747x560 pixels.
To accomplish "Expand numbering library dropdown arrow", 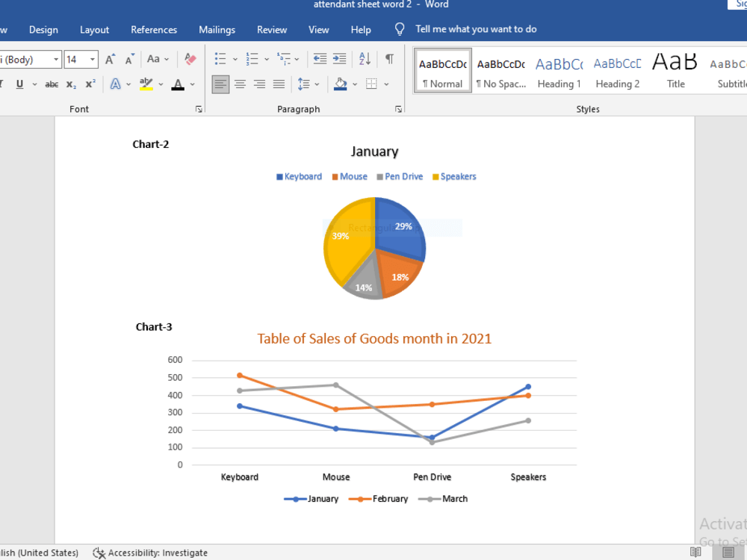I will [267, 60].
